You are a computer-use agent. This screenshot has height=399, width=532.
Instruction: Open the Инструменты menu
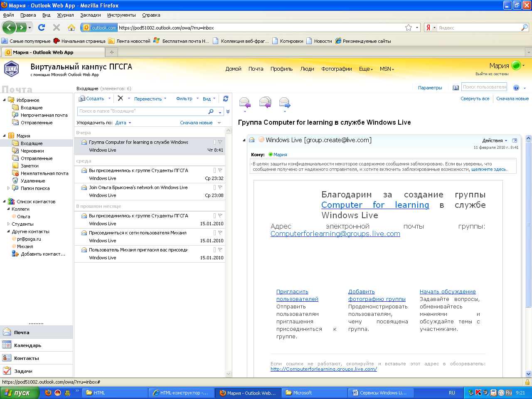121,15
